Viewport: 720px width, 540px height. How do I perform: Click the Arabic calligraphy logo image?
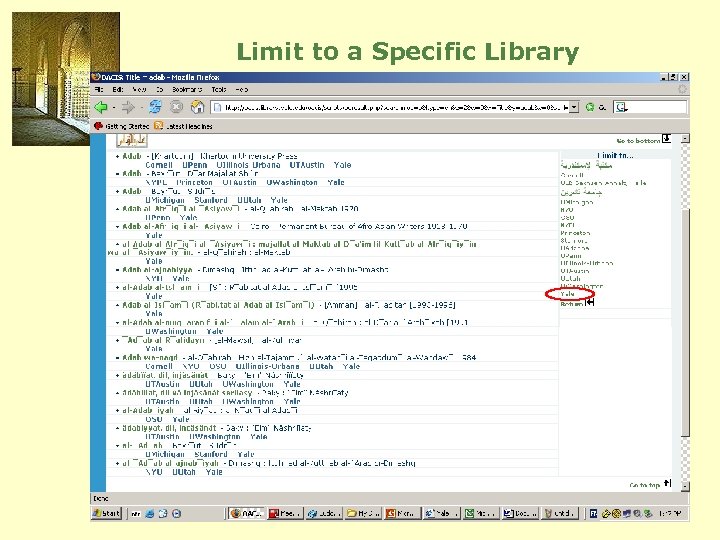(132, 141)
